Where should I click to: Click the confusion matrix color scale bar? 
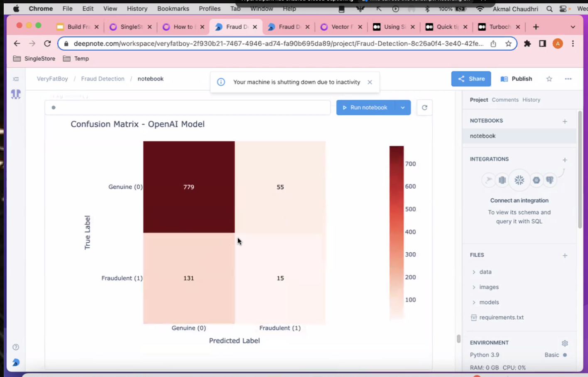(396, 233)
